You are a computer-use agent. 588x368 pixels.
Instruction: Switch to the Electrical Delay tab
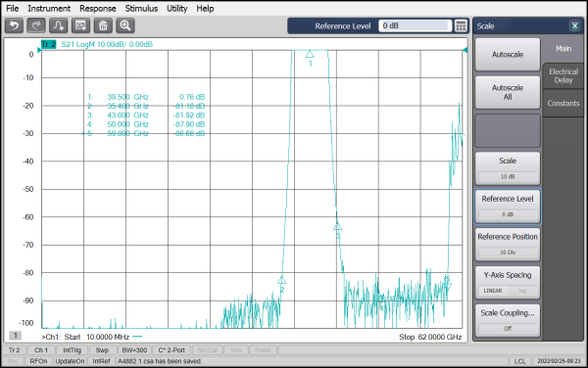pos(563,75)
